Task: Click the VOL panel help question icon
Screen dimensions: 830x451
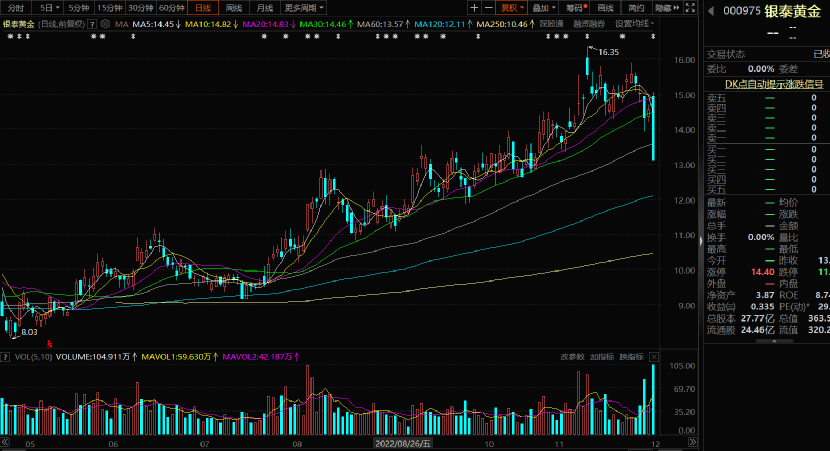Action: point(6,357)
